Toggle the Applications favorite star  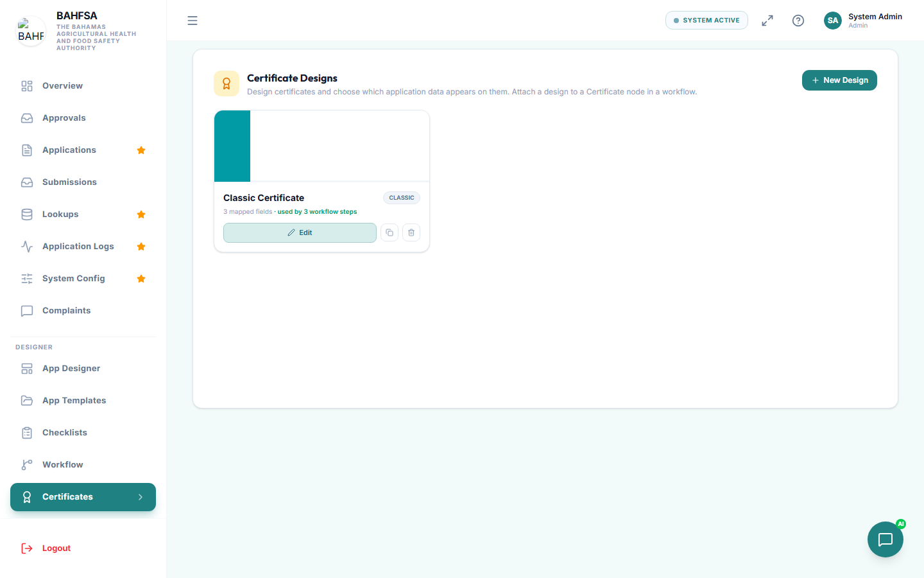141,150
